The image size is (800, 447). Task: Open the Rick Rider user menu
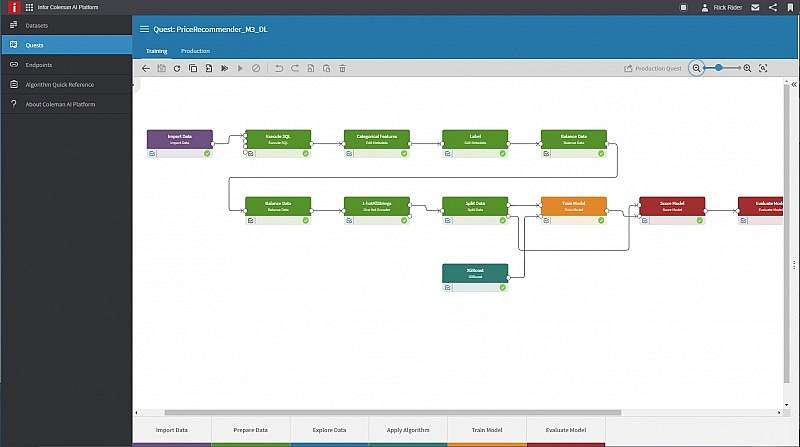click(722, 8)
